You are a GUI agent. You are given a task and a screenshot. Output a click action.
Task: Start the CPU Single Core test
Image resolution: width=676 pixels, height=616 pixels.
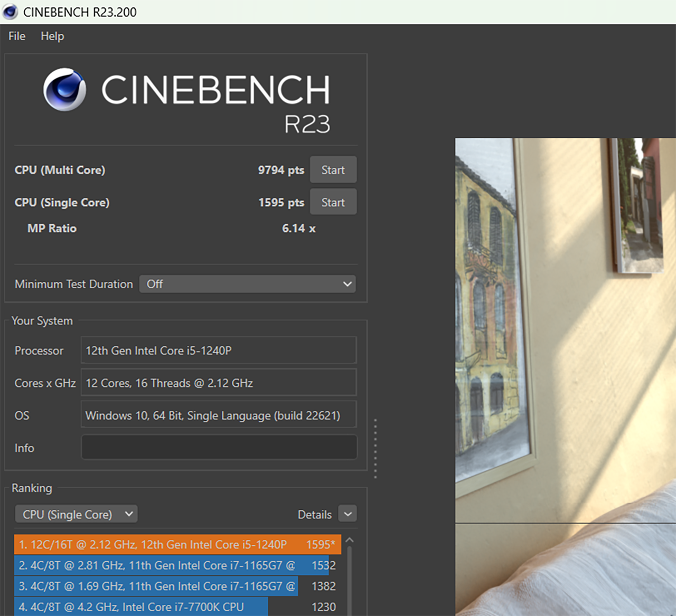coord(333,202)
